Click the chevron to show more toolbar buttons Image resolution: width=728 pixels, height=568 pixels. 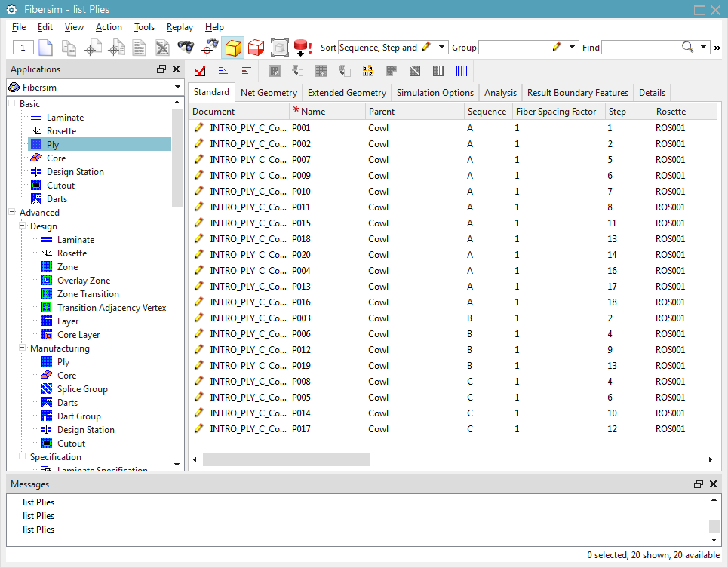point(717,47)
